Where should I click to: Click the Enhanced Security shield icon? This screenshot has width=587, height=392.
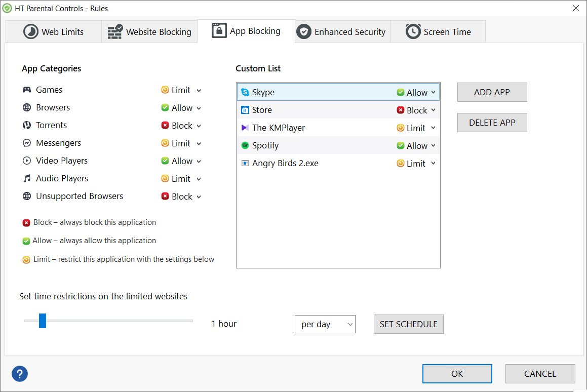coord(303,32)
